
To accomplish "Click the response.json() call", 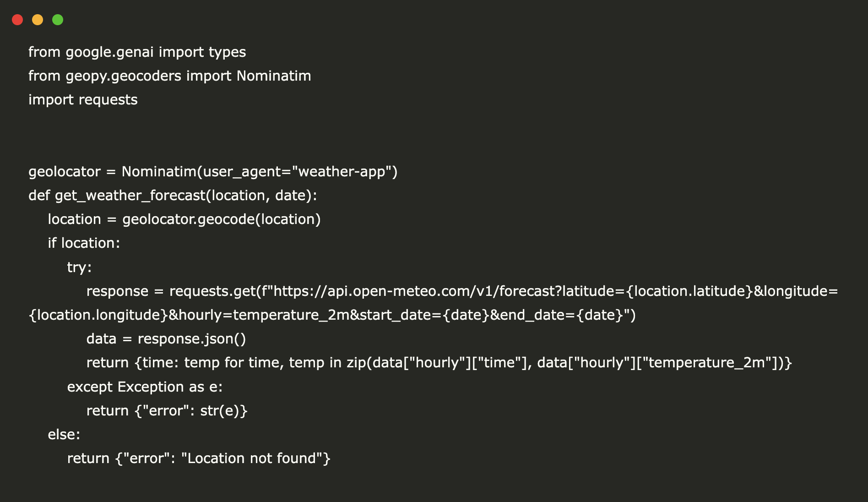I will pyautogui.click(x=191, y=339).
